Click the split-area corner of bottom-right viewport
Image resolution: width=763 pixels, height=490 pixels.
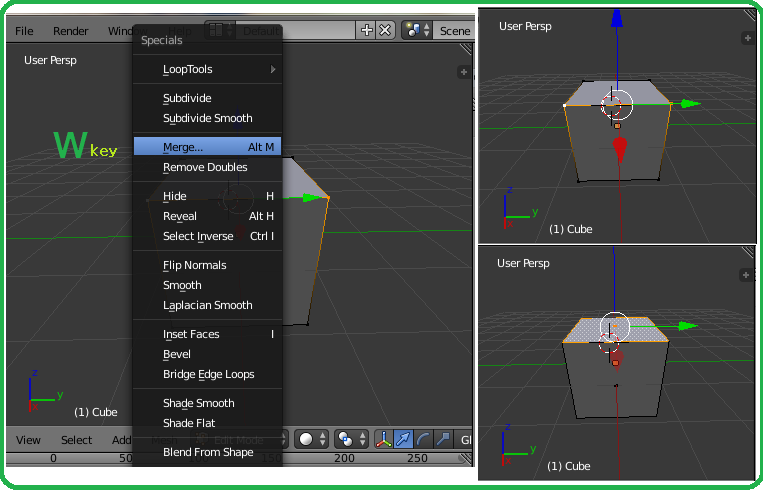tap(748, 253)
